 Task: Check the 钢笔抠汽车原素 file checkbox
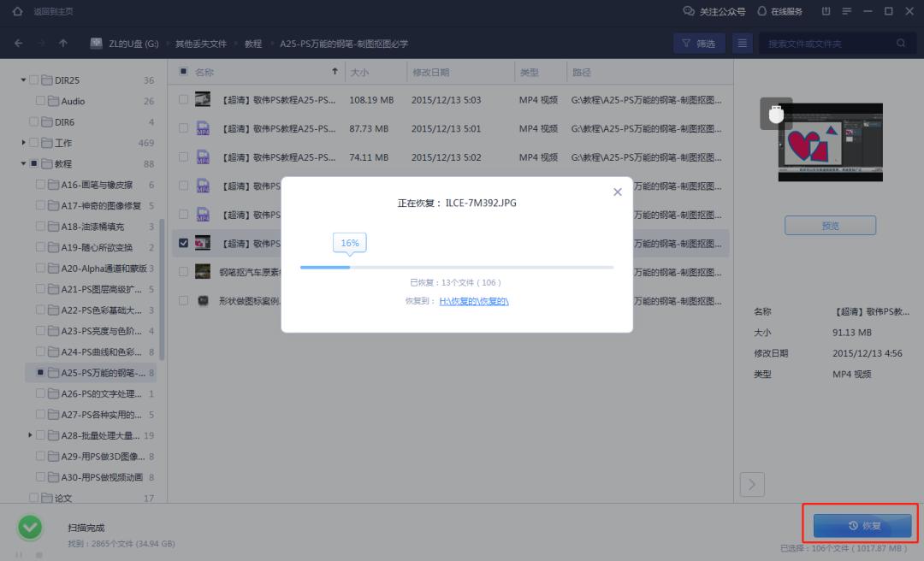coord(183,272)
